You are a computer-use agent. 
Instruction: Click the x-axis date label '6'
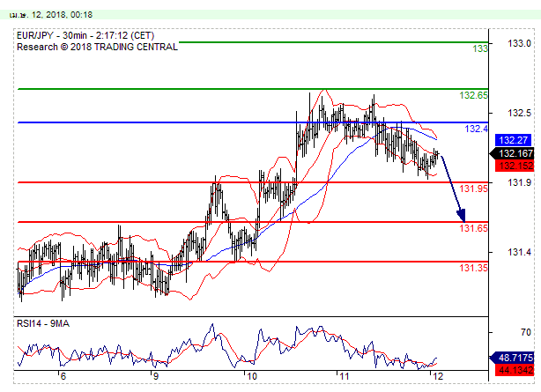click(63, 376)
